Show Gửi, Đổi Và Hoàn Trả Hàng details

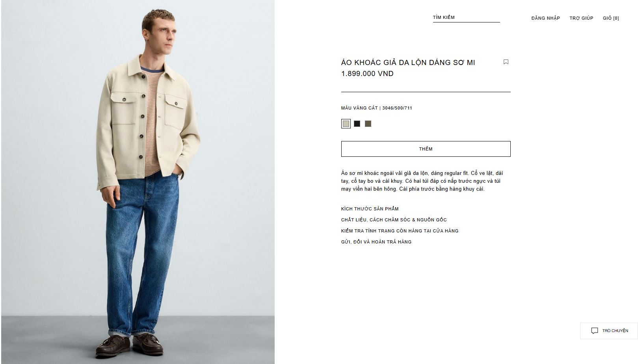click(x=376, y=242)
